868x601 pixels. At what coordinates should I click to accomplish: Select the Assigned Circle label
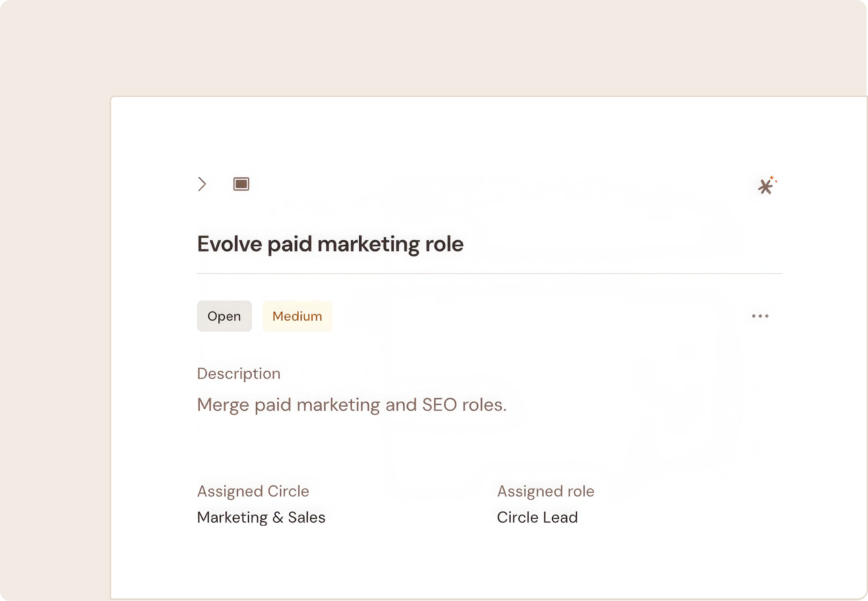(253, 491)
